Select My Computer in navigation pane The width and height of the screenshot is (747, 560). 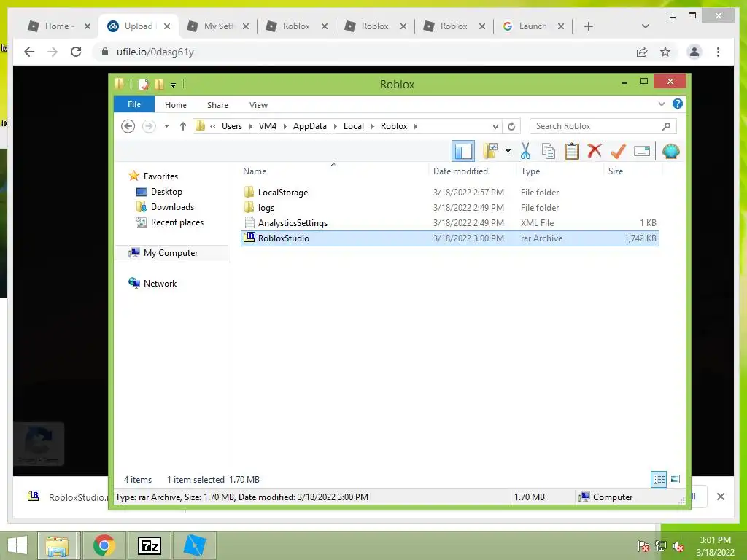click(x=171, y=253)
